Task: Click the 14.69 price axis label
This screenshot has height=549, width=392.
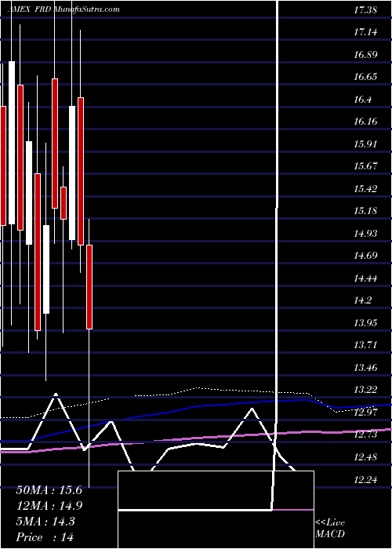Action: [365, 256]
